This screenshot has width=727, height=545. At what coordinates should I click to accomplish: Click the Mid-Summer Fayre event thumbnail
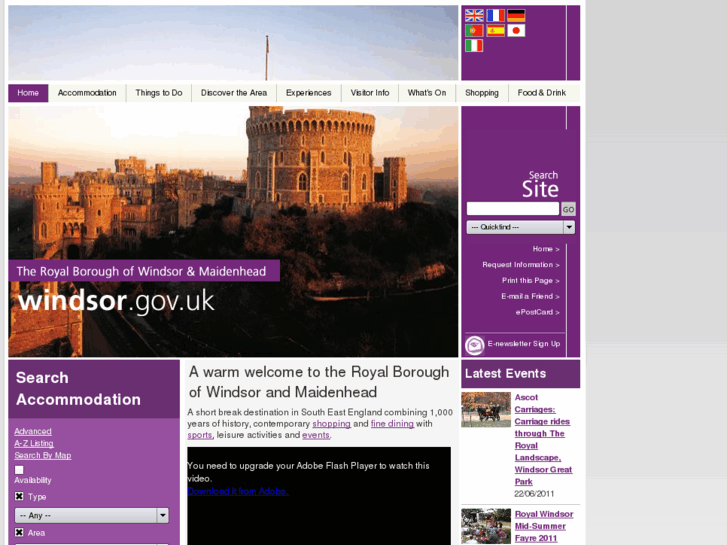click(x=486, y=526)
